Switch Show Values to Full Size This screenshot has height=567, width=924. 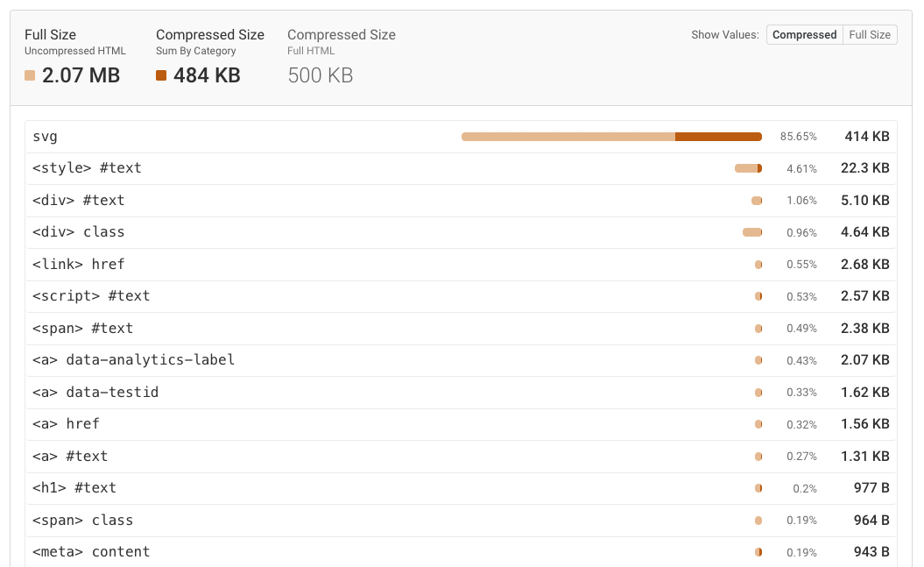[x=869, y=34]
